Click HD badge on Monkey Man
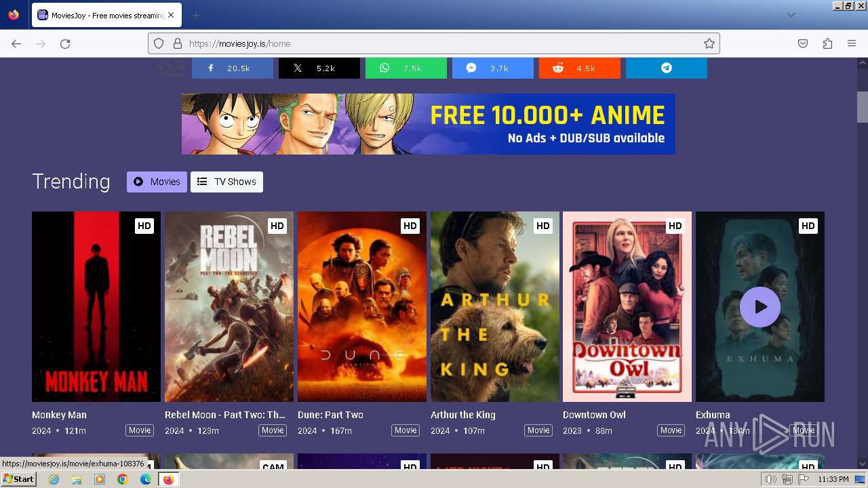 click(144, 226)
